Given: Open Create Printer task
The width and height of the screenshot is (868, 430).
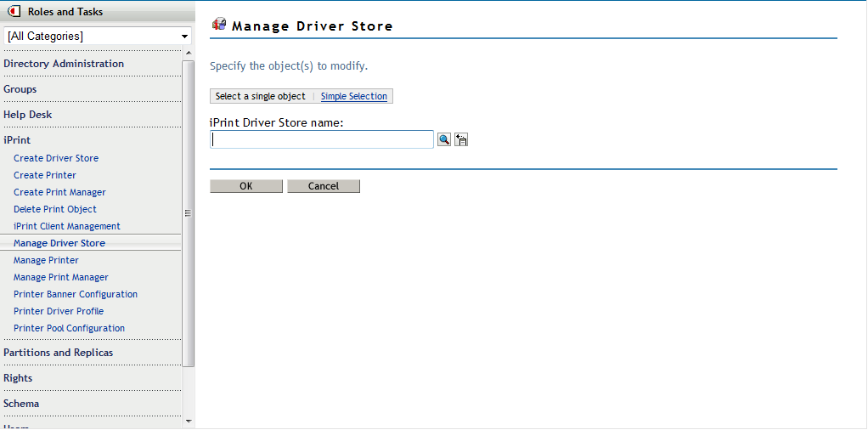Looking at the screenshot, I should (45, 175).
